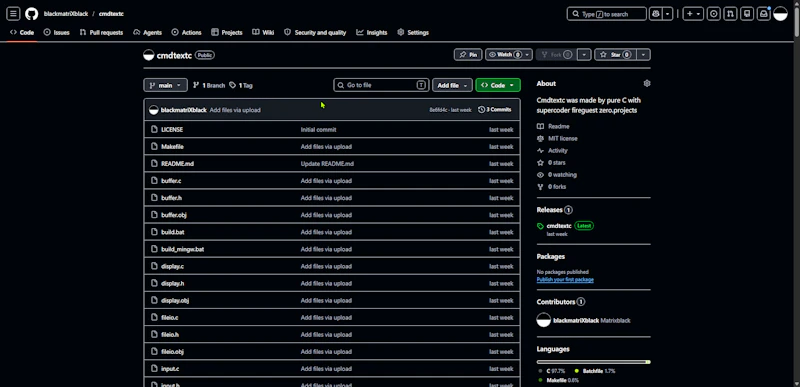Open the Watch notifications dropdown
The width and height of the screenshot is (800, 387).
tap(509, 55)
